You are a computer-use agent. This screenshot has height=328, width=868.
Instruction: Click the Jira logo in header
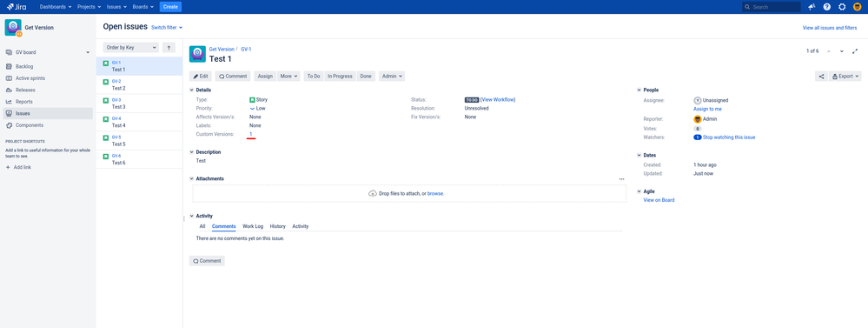tap(16, 7)
